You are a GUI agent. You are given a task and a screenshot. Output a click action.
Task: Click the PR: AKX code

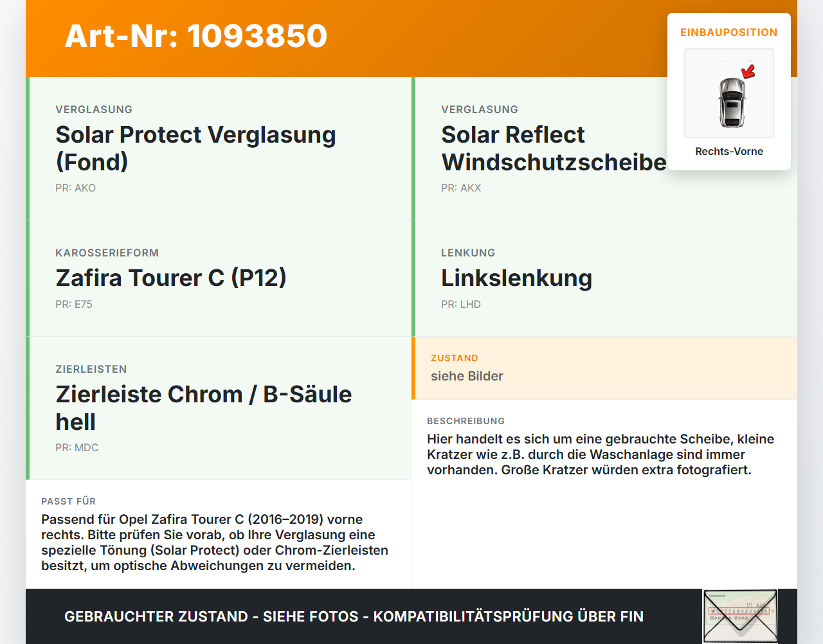(461, 188)
